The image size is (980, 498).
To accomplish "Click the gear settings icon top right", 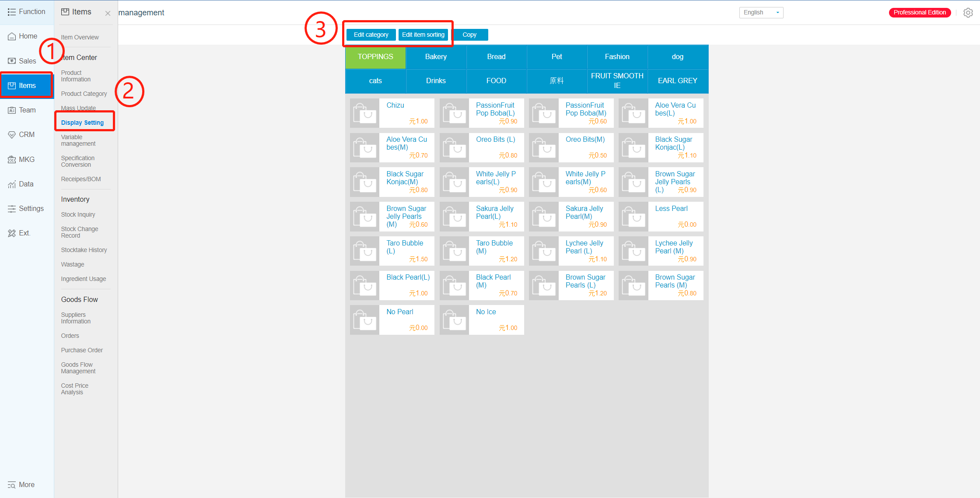I will pos(968,13).
